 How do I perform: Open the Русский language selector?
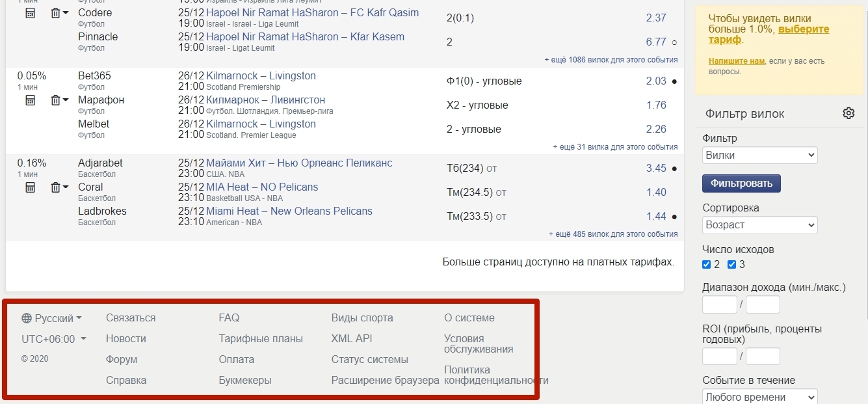pos(52,318)
